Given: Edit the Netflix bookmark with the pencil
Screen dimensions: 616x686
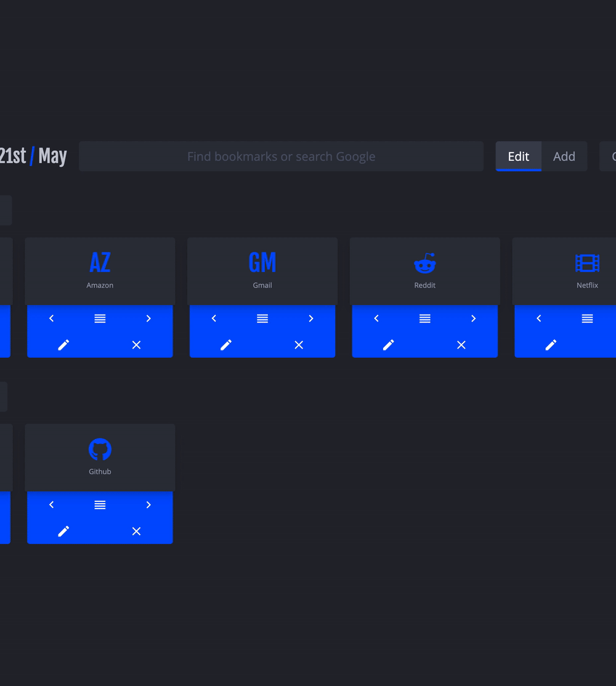Looking at the screenshot, I should coord(551,345).
